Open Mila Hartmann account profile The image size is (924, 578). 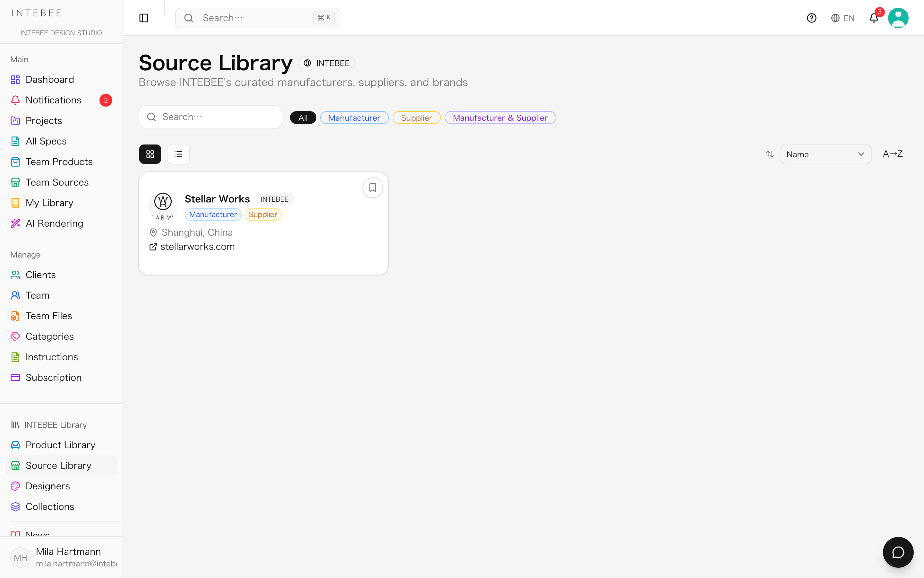(x=61, y=557)
